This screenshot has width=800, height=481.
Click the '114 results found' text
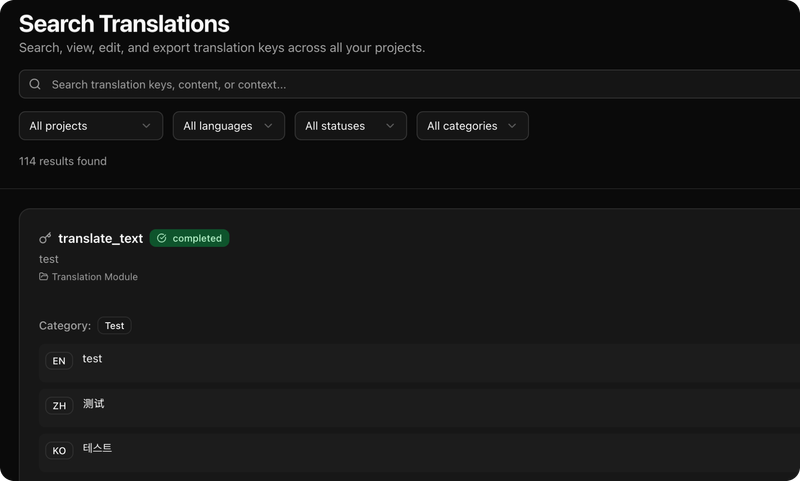pos(63,161)
